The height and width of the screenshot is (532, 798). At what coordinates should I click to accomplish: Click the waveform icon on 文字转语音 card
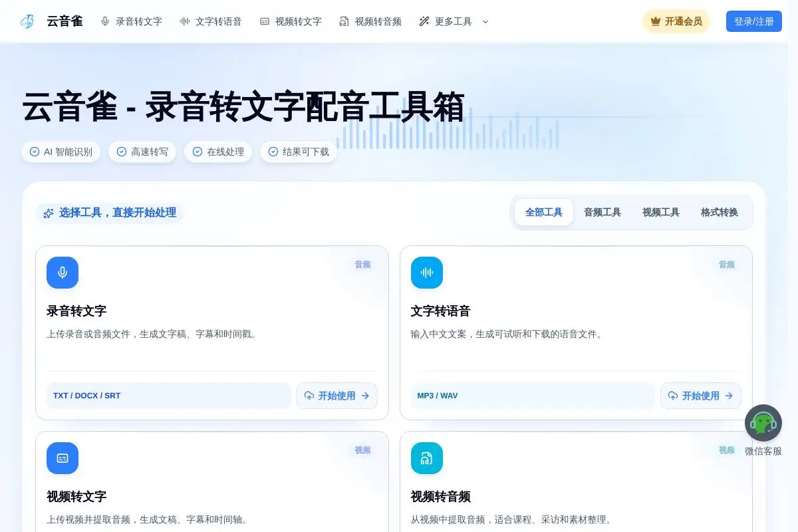tap(427, 273)
